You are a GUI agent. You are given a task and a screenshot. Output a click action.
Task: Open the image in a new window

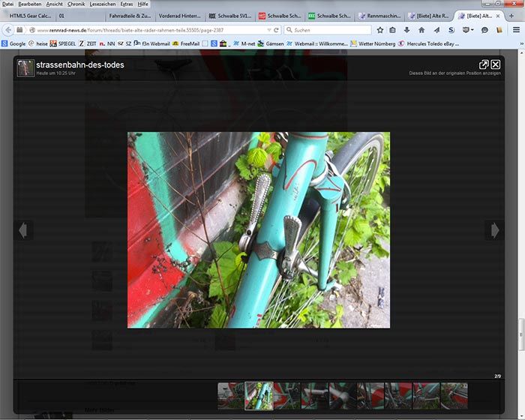484,64
